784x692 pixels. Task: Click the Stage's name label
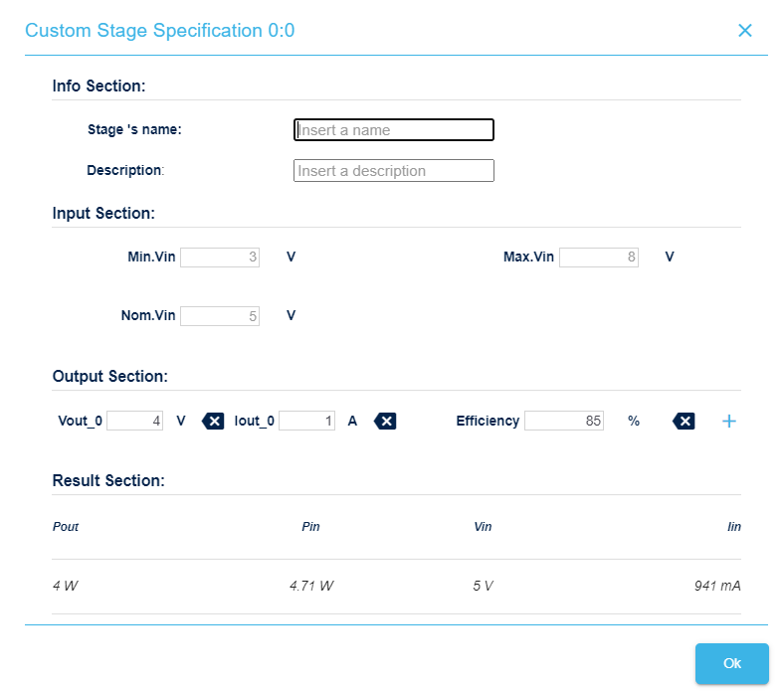click(x=134, y=130)
